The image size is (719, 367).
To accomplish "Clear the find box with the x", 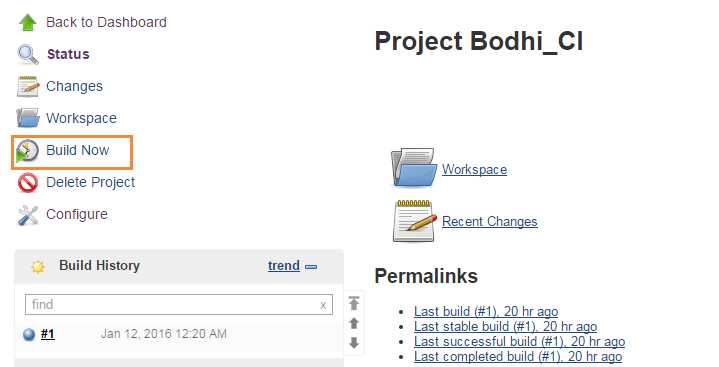I will pyautogui.click(x=323, y=305).
